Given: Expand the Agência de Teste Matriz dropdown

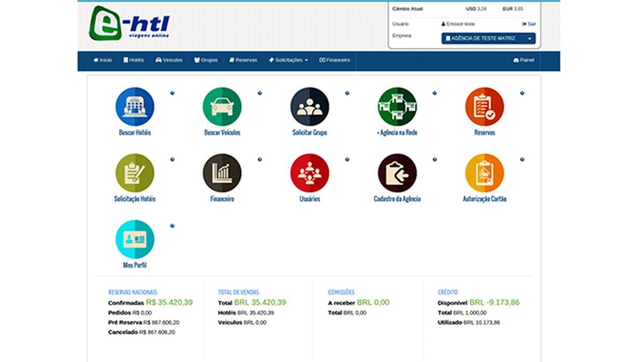Looking at the screenshot, I should coord(488,39).
